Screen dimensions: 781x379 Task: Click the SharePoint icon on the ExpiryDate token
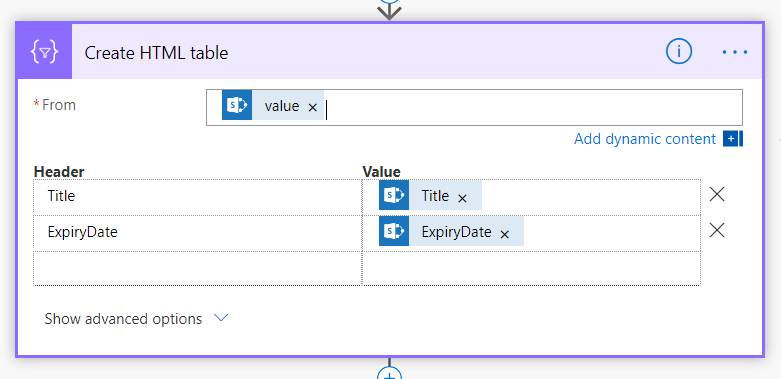point(394,231)
